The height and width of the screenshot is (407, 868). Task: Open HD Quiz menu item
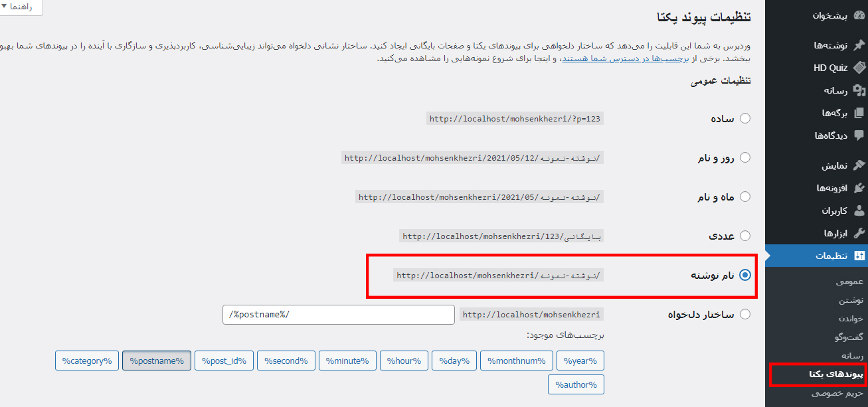816,68
